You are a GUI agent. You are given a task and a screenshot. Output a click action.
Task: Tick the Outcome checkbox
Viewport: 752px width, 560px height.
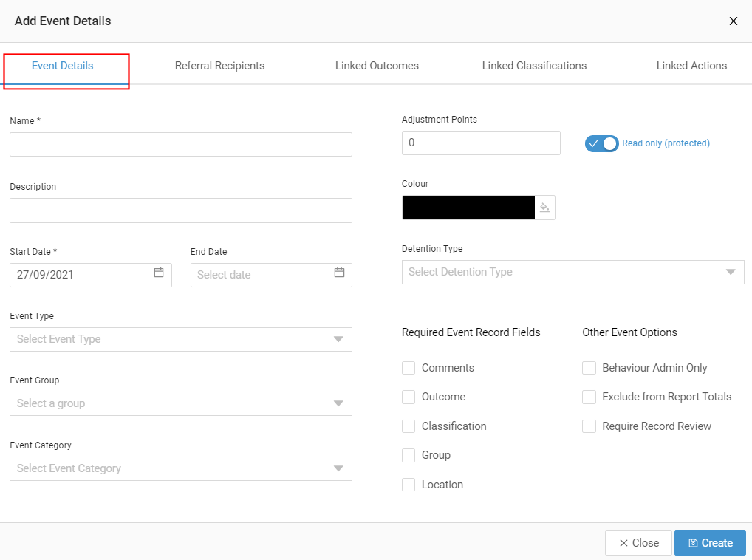point(408,397)
